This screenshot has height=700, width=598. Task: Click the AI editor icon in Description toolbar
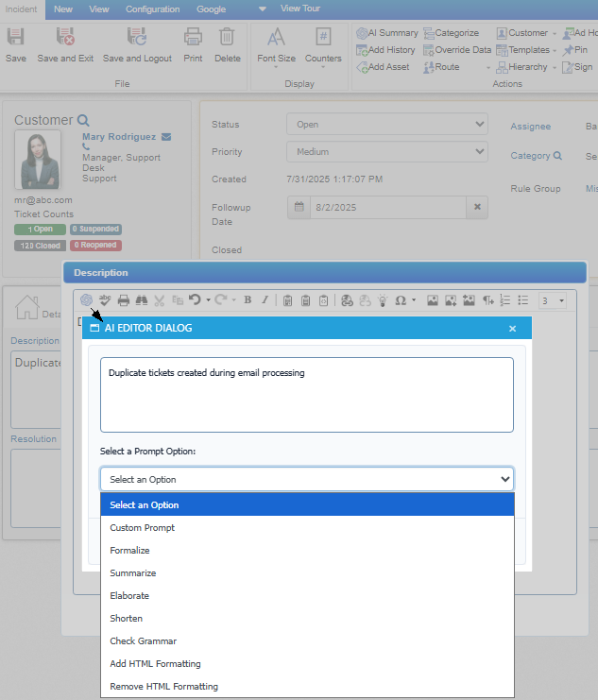point(85,300)
